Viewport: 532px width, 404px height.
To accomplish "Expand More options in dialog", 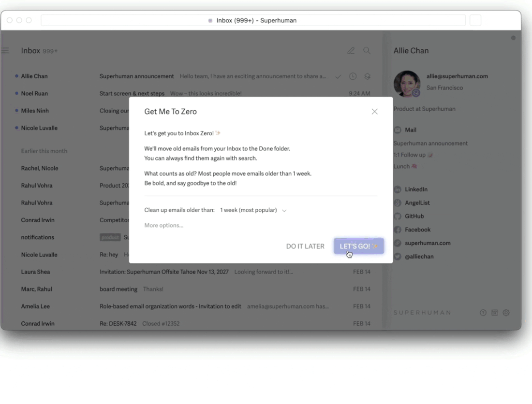I will pyautogui.click(x=164, y=225).
